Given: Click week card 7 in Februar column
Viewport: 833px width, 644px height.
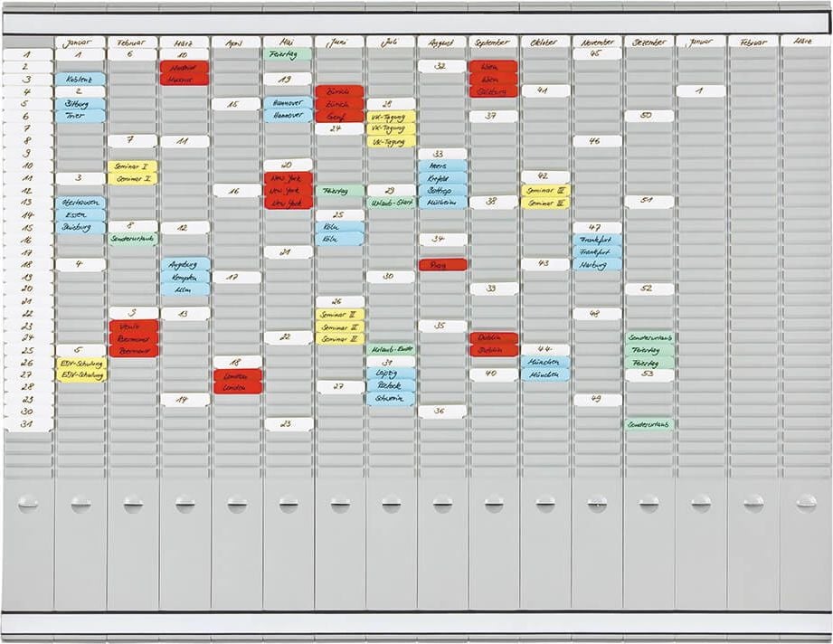Looking at the screenshot, I should [x=133, y=141].
